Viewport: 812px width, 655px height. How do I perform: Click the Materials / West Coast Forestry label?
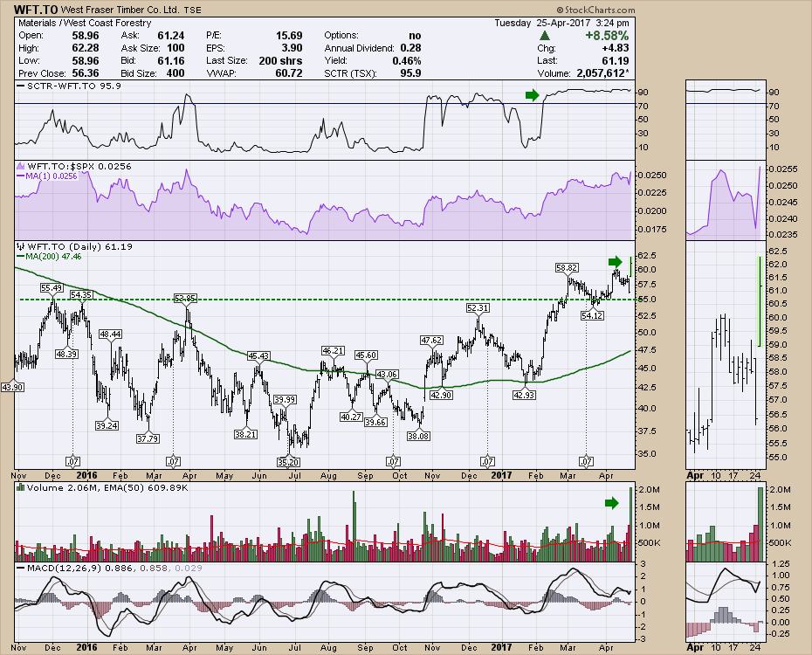point(85,23)
